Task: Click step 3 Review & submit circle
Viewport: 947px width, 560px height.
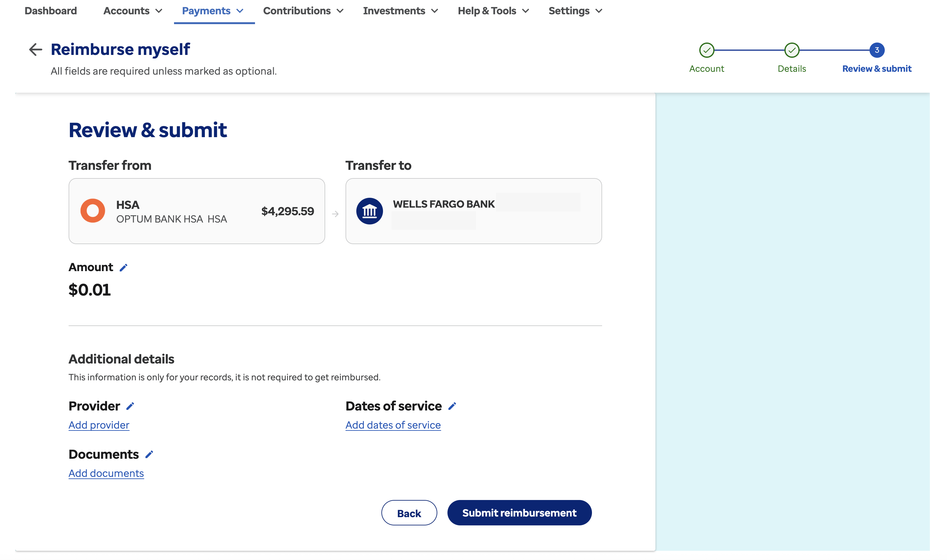Action: [x=876, y=50]
